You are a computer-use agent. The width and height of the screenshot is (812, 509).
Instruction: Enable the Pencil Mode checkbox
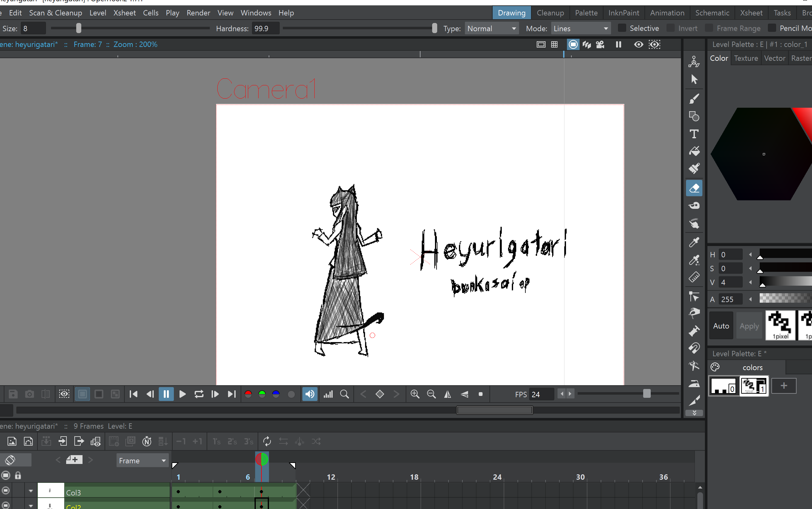click(772, 28)
